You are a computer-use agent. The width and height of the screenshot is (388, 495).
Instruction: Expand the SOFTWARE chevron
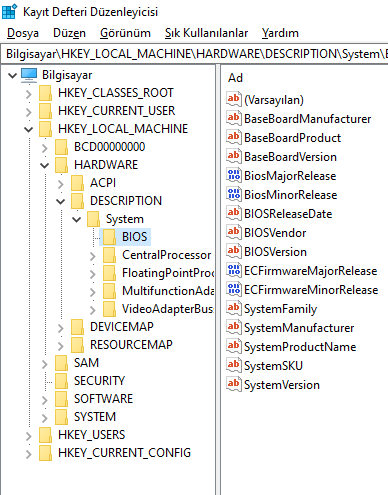click(x=45, y=400)
